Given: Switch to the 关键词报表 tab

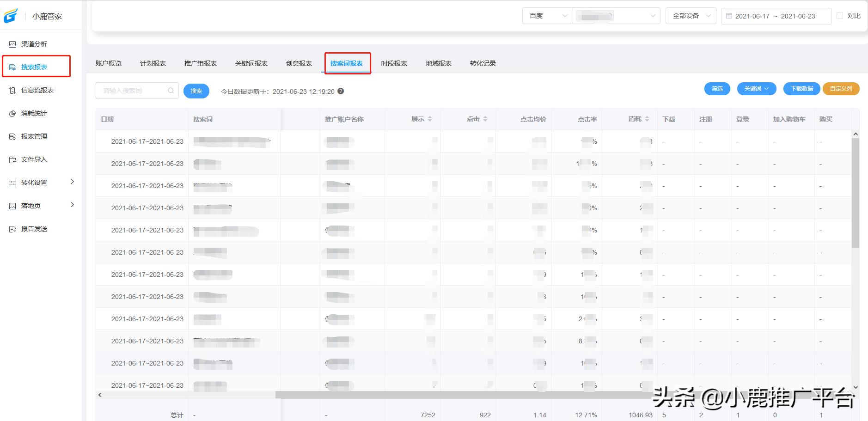Looking at the screenshot, I should 251,63.
